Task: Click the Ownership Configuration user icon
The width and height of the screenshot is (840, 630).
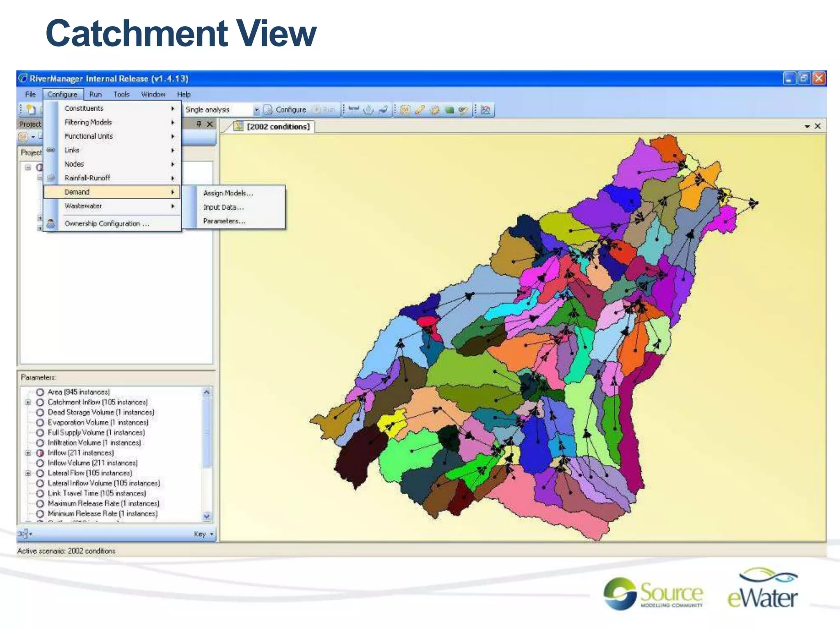Action: click(51, 224)
